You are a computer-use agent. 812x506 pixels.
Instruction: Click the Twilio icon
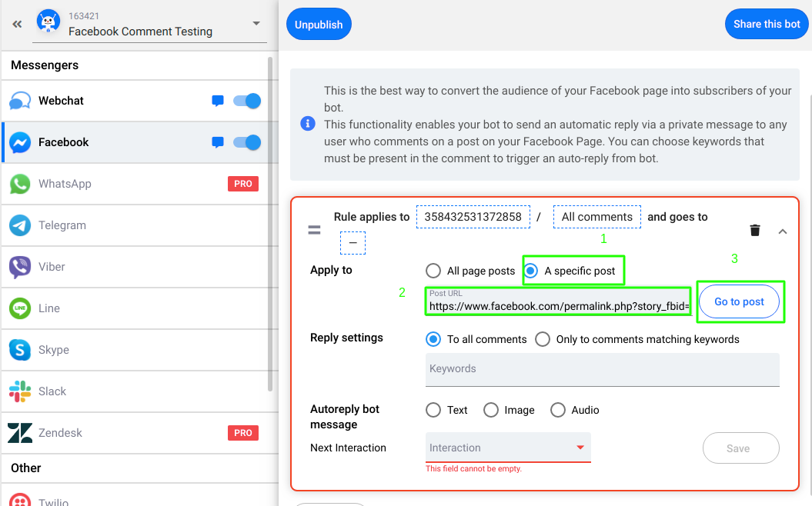[x=20, y=500]
